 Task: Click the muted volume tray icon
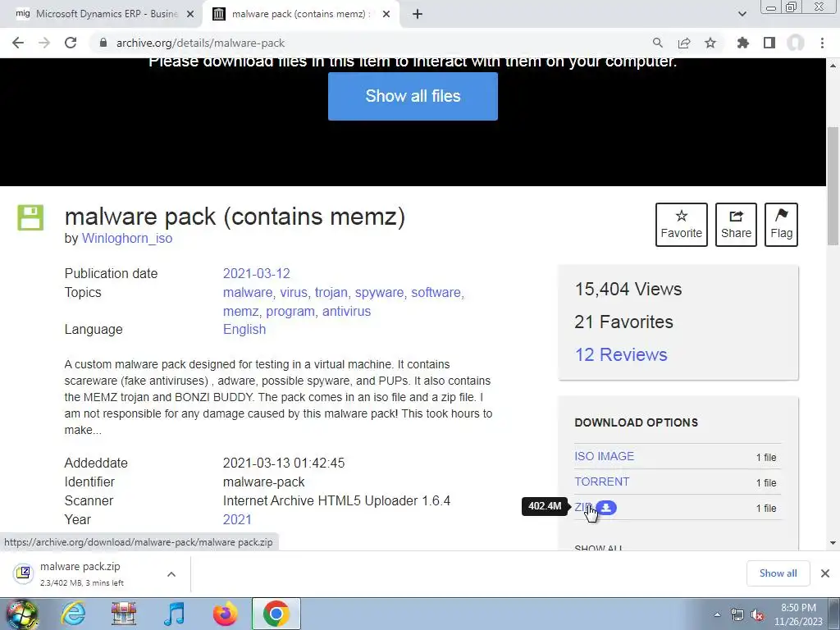(x=757, y=614)
